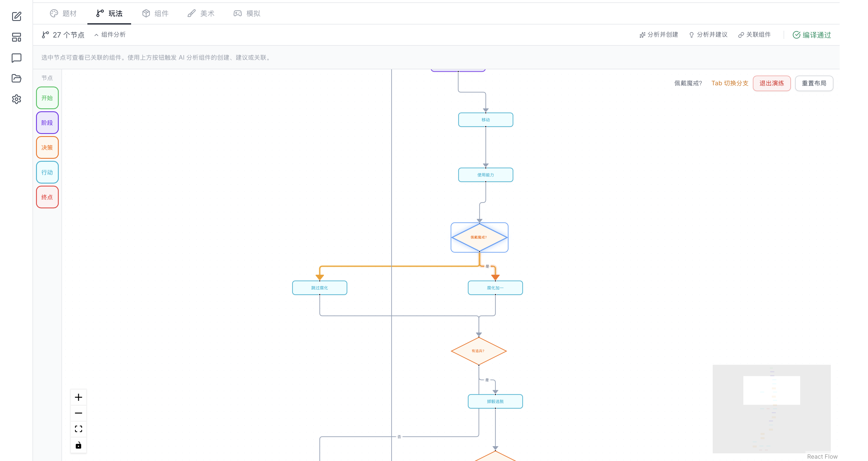Select the 佩戴魔戒? decision node
This screenshot has height=461, width=868.
(x=479, y=237)
